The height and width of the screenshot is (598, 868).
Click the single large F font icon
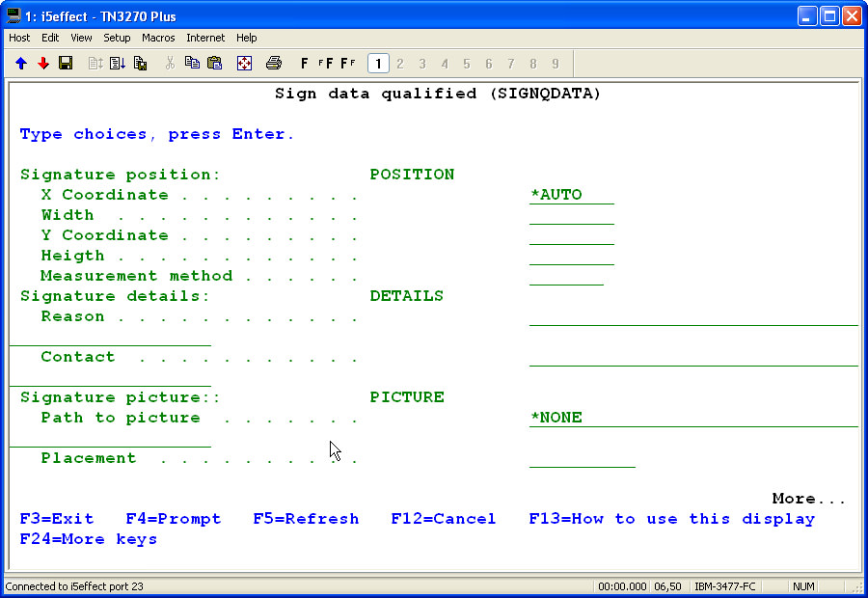pos(305,64)
